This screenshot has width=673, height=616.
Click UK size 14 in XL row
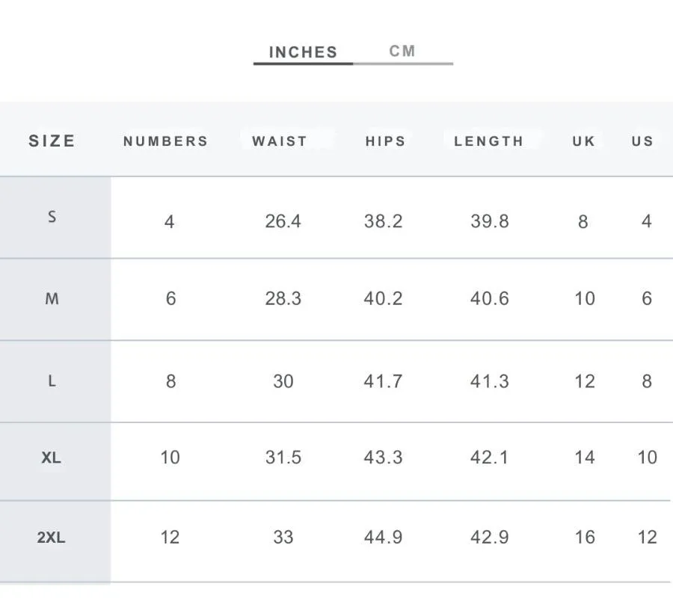pos(585,458)
